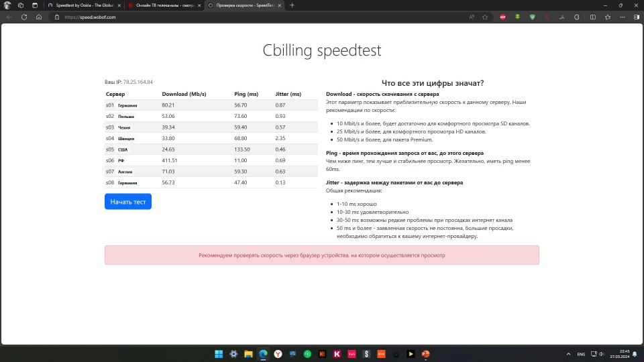Open File Explorer from taskbar
The width and height of the screenshot is (644, 362).
[248, 354]
